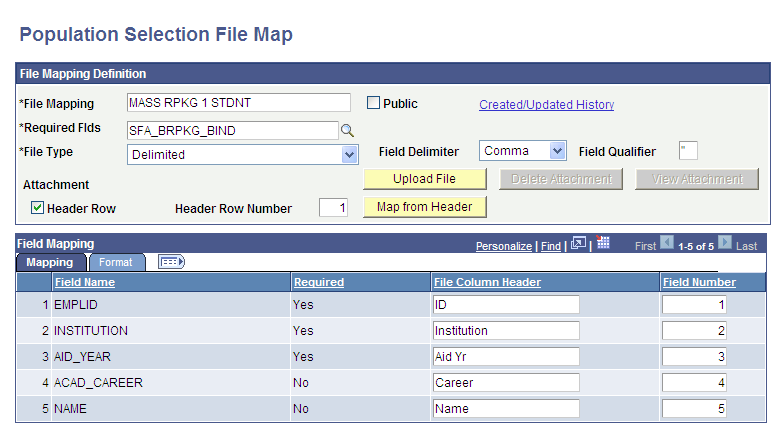Open the Created/Updated History link
Viewport: 772px width, 439px height.
(547, 105)
